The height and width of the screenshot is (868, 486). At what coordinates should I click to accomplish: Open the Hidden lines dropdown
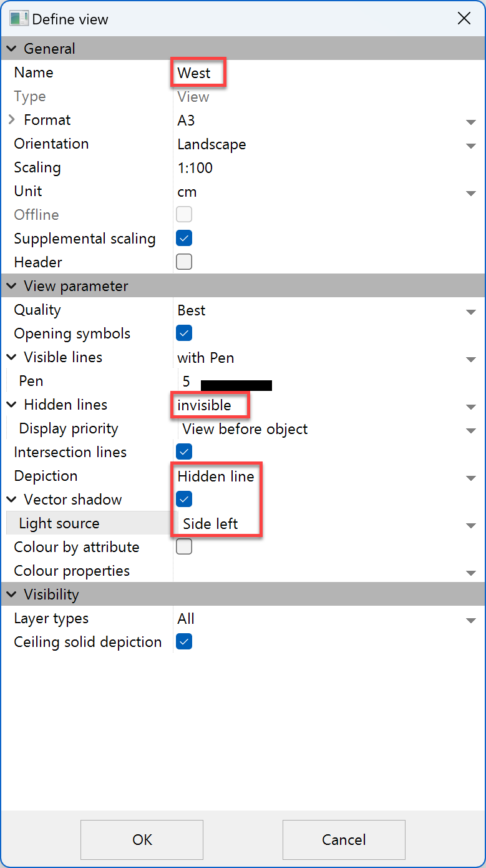coord(471,406)
